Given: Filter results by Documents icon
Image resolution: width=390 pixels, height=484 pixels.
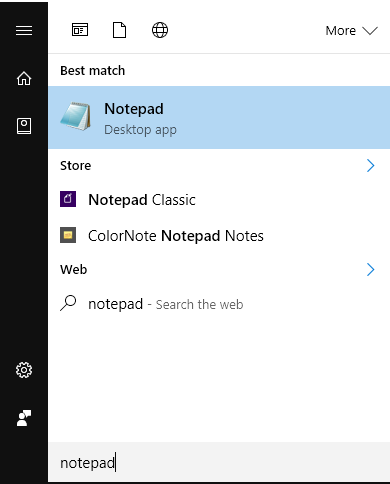Looking at the screenshot, I should [119, 30].
